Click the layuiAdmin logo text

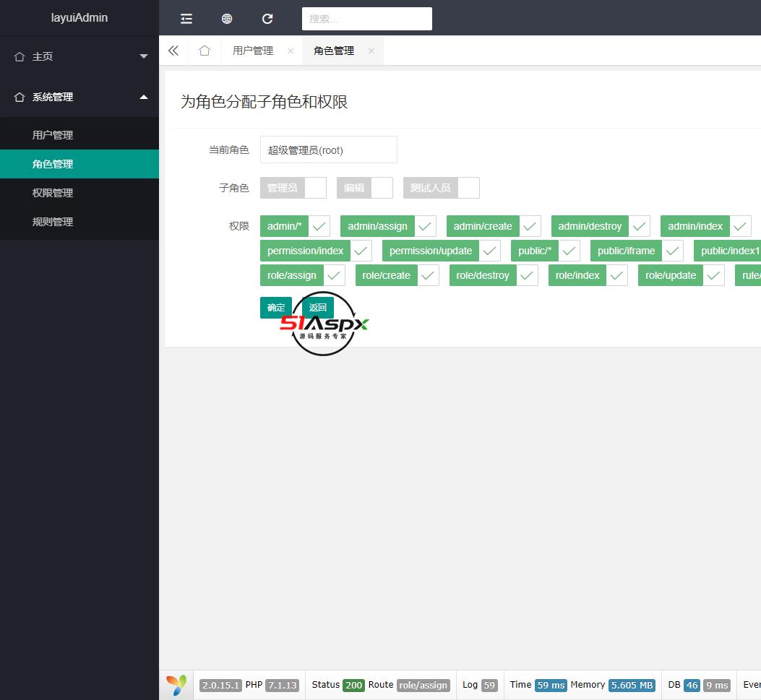79,17
